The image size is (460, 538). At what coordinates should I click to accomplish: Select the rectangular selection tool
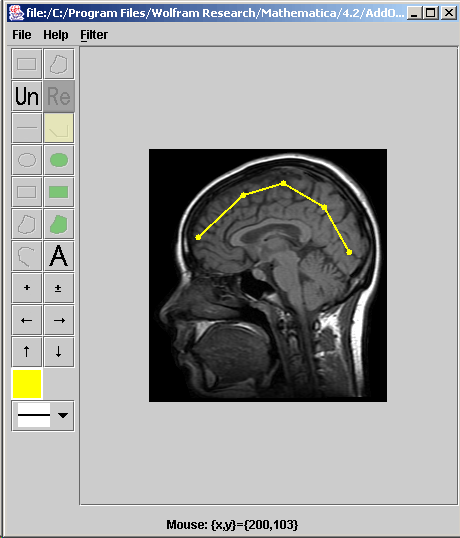tap(27, 64)
